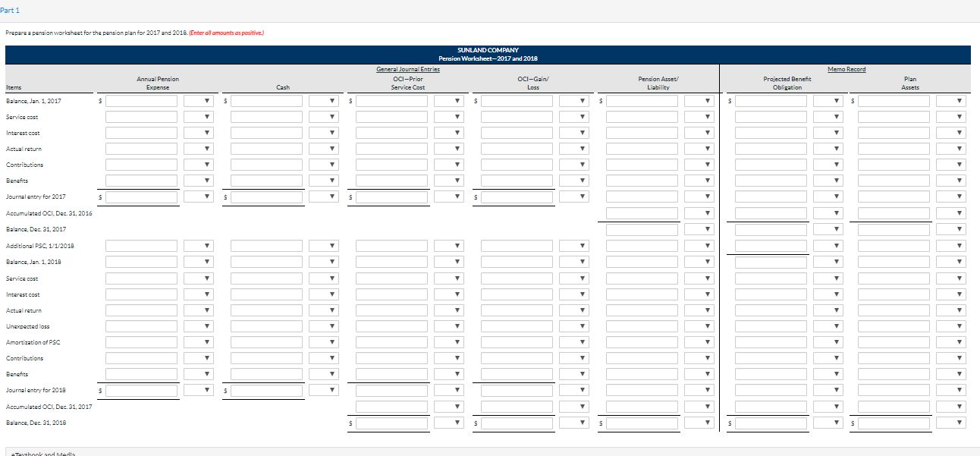Image resolution: width=980 pixels, height=456 pixels.
Task: Open Projected Benefit Obligation dropdown, Balance Dec. 31, 2018
Action: click(x=827, y=423)
